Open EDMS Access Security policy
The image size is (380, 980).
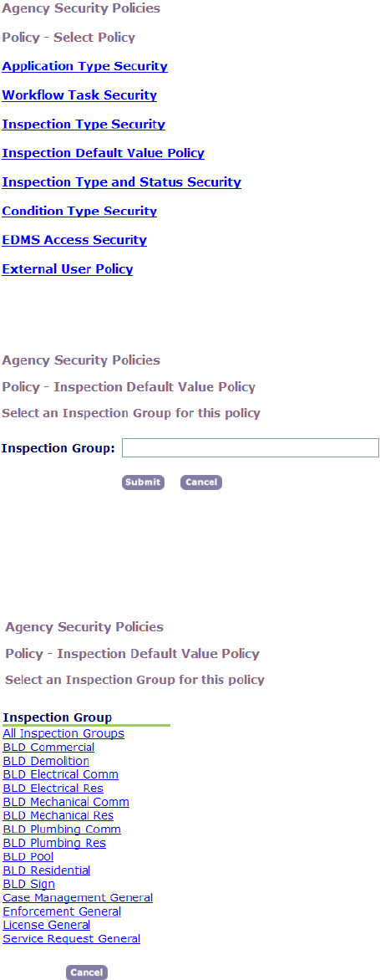coord(75,240)
